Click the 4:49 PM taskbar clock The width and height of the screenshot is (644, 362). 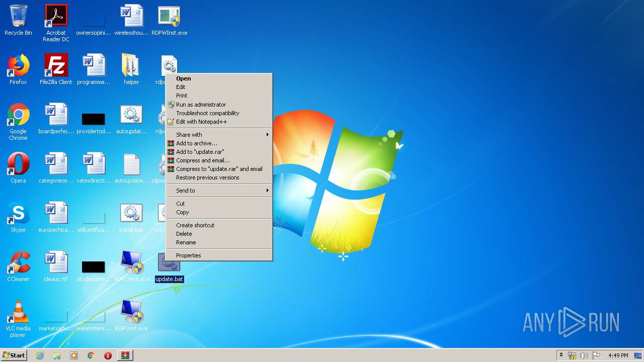point(618,355)
